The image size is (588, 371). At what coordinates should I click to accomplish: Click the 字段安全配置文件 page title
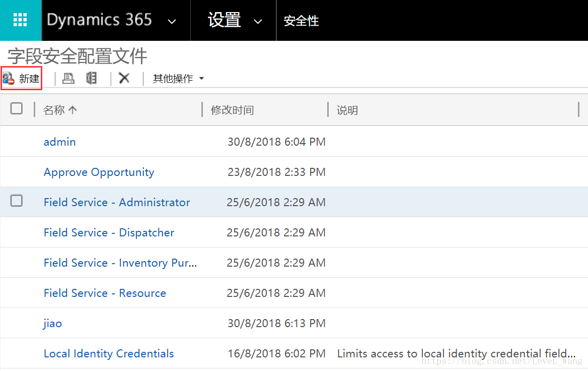tap(77, 56)
